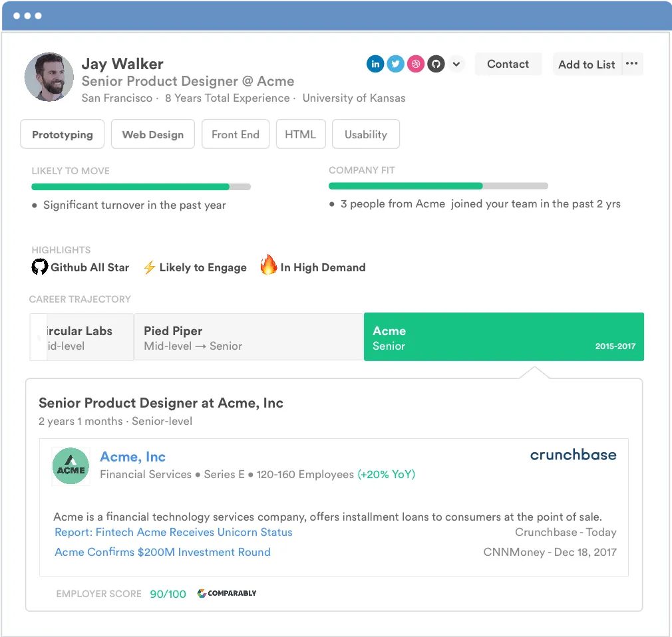The height and width of the screenshot is (637, 672).
Task: Click the Github All Star octocat icon
Action: [x=39, y=267]
